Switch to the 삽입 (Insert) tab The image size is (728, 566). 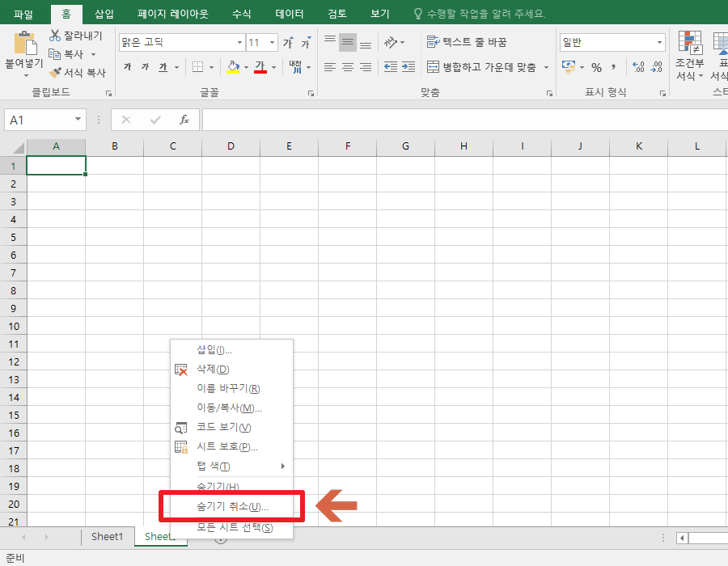point(104,14)
